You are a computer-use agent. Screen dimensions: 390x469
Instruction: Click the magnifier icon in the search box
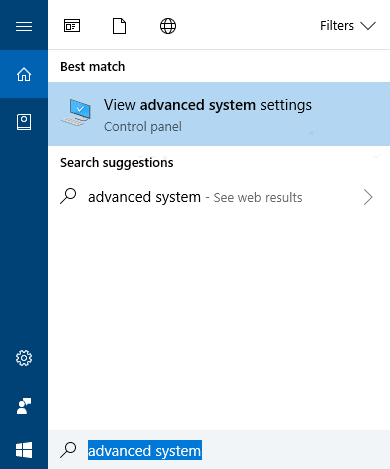pyautogui.click(x=68, y=450)
